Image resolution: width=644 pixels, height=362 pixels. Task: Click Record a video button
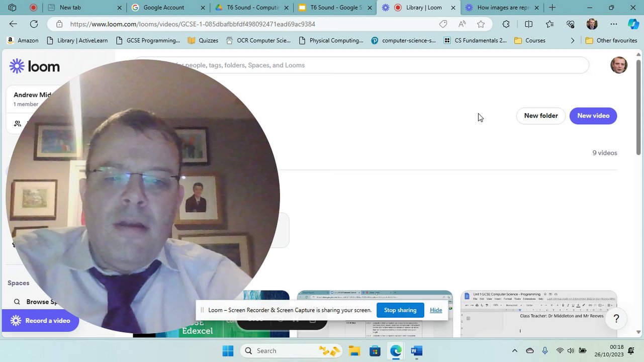41,321
